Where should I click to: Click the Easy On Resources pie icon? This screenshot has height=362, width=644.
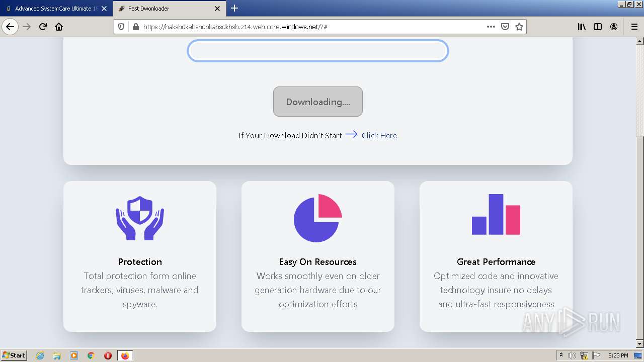click(318, 218)
